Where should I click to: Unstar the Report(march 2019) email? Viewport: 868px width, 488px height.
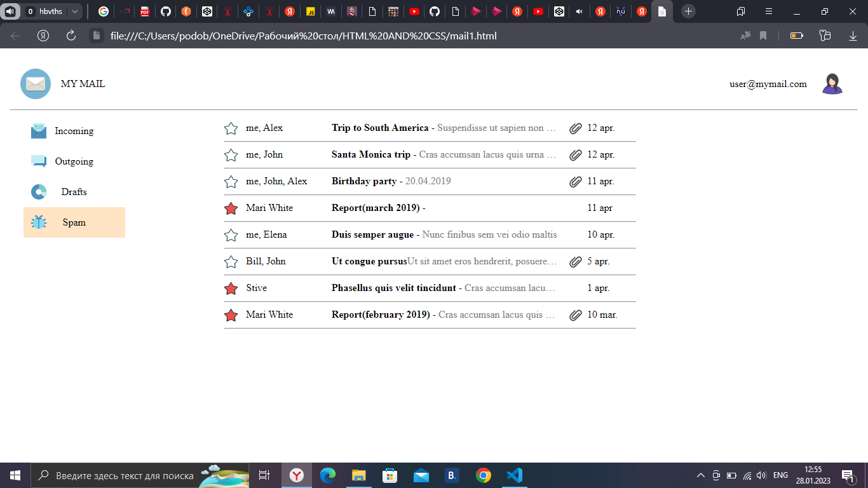click(x=231, y=208)
